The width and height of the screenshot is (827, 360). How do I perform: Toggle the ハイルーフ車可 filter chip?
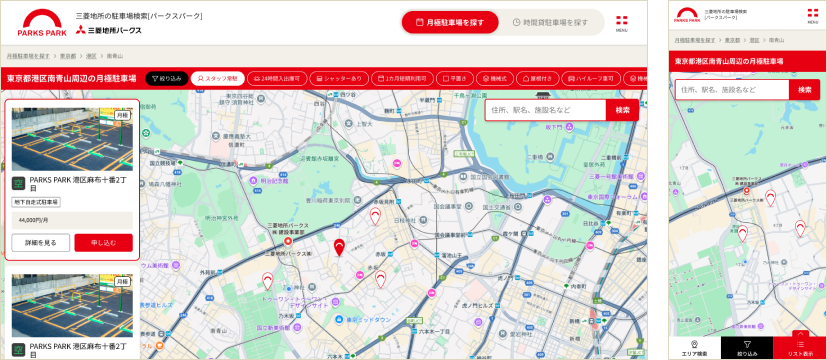click(591, 79)
